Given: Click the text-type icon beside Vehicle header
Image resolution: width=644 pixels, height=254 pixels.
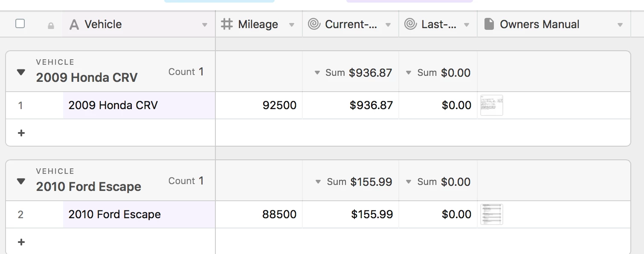Looking at the screenshot, I should tap(74, 25).
